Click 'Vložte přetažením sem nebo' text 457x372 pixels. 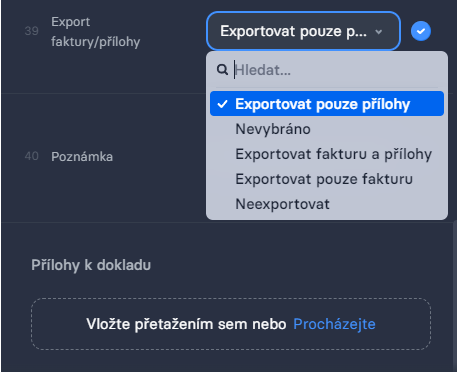(x=186, y=324)
